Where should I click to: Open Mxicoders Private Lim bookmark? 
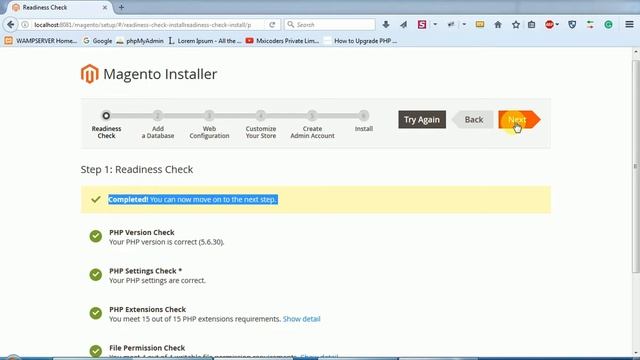282,41
